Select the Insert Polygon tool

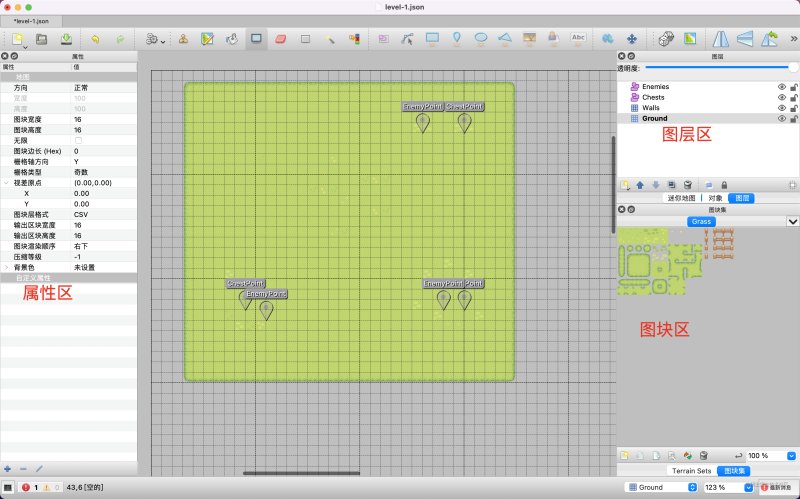tap(505, 39)
